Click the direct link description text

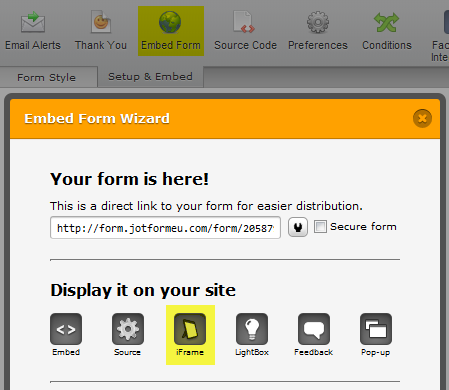206,206
